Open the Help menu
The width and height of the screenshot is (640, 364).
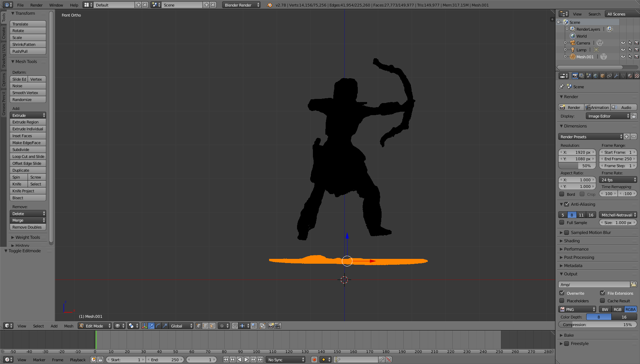74,5
